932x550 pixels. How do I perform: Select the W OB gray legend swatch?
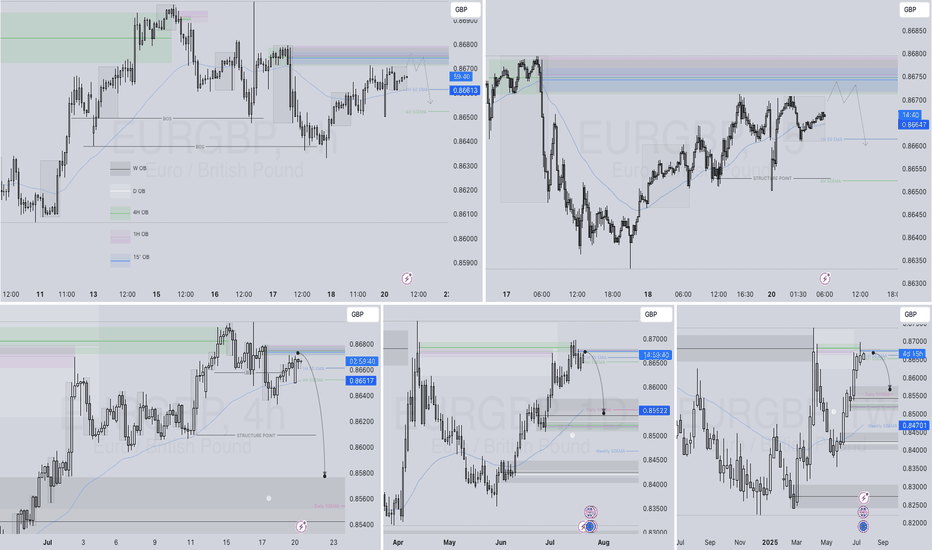point(120,169)
